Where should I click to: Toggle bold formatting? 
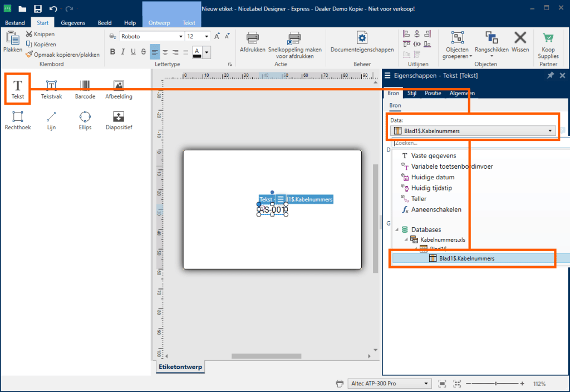112,52
